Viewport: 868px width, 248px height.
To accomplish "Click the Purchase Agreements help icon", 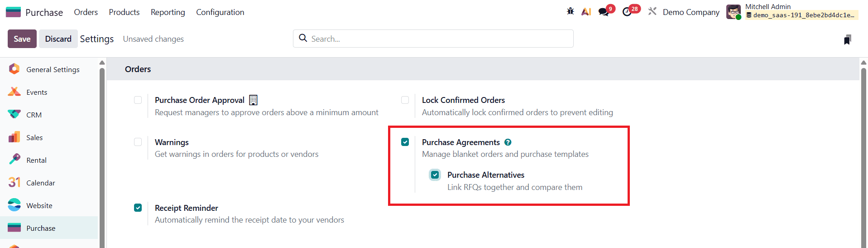I will (508, 142).
